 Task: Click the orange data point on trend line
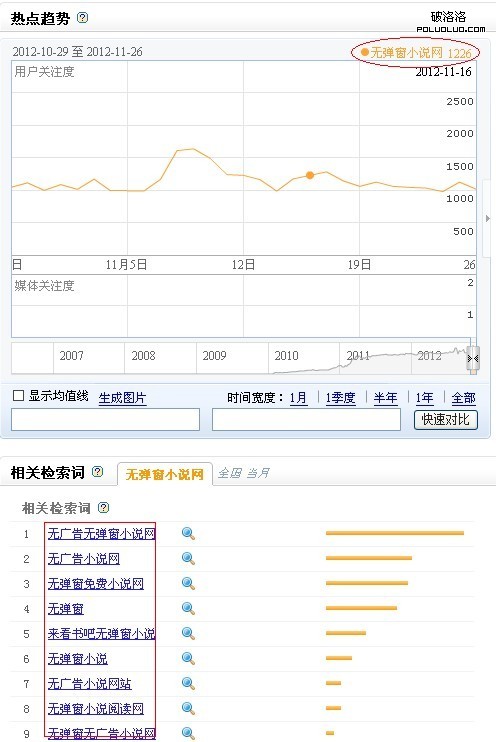[x=310, y=175]
